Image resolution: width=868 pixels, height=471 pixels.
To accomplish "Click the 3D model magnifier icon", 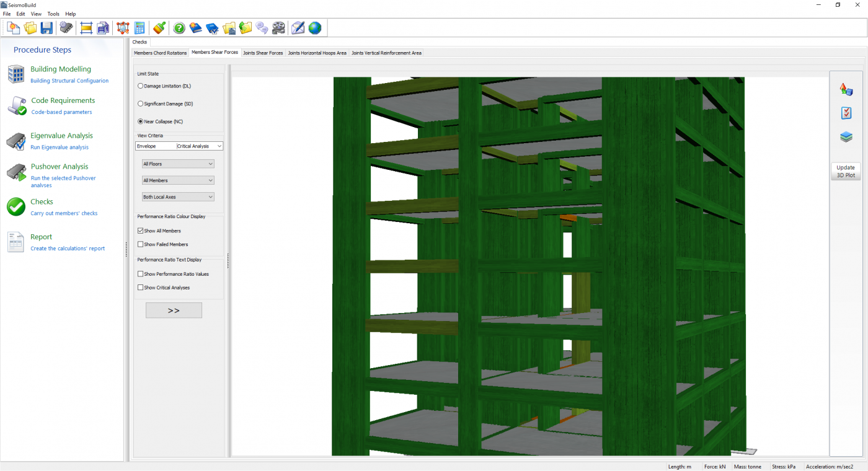I will click(123, 28).
